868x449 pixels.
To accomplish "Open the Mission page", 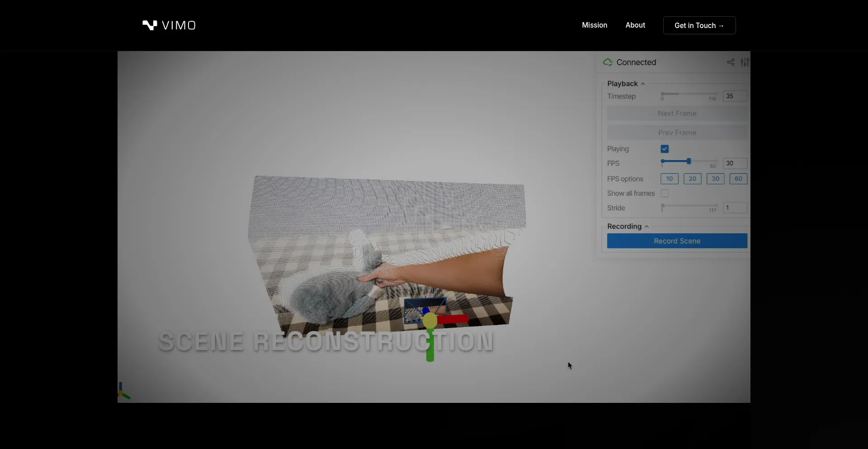I will coord(594,25).
